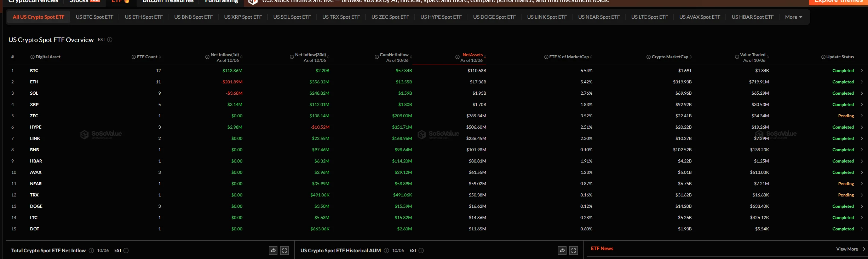Select the All US Crypto Spot ETF tab

[39, 17]
